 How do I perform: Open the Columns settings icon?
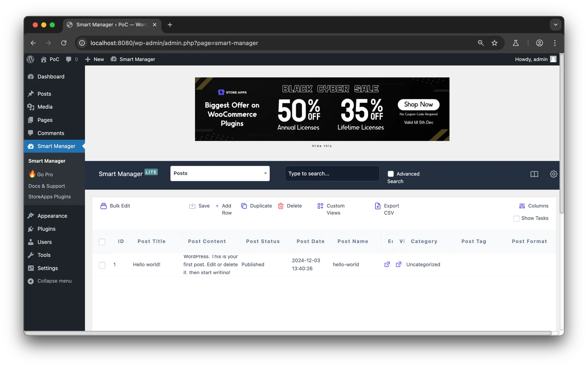click(x=522, y=206)
